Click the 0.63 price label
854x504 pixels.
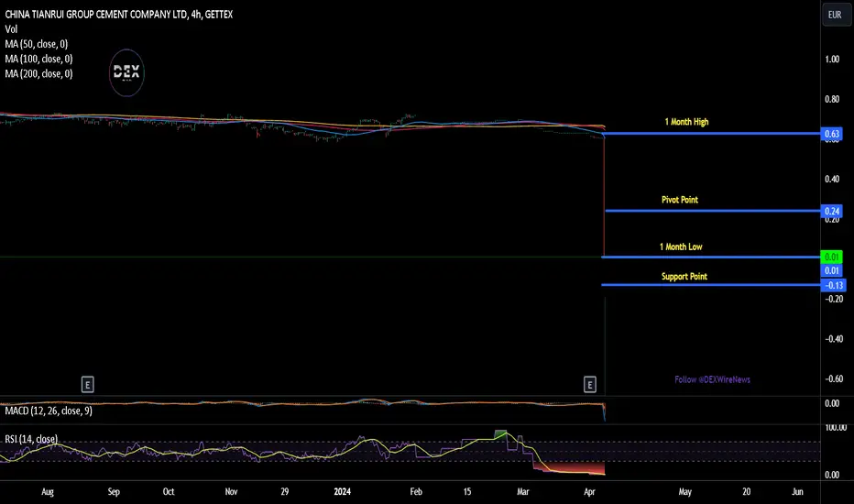click(x=831, y=134)
